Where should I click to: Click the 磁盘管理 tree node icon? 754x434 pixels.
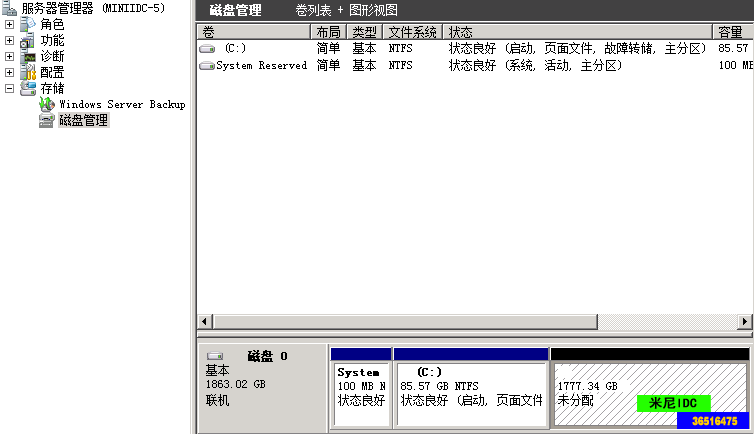click(x=47, y=120)
